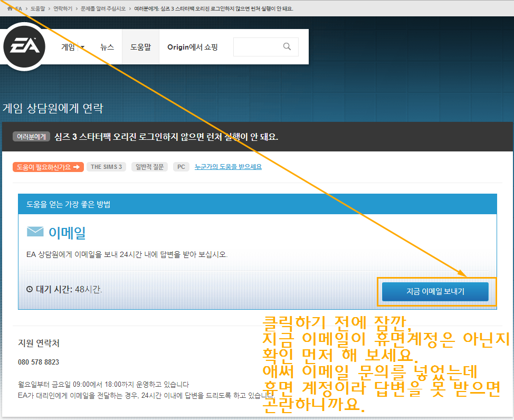Click the EA logo
Image resolution: width=514 pixels, height=420 pixels.
[24, 47]
